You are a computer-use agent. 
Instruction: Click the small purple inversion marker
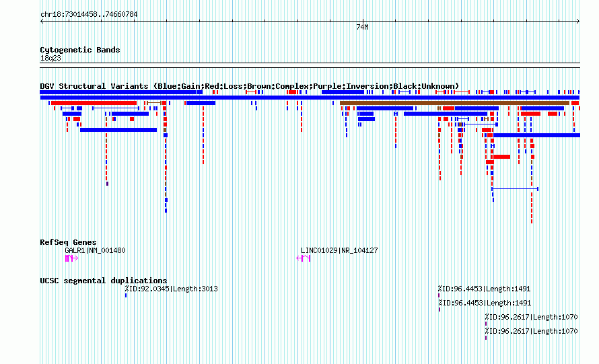point(107,184)
